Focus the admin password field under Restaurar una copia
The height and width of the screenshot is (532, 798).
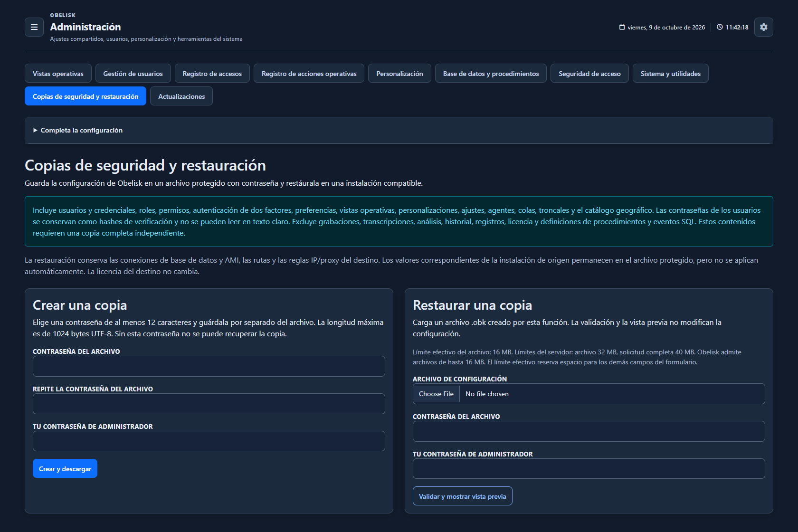click(589, 469)
